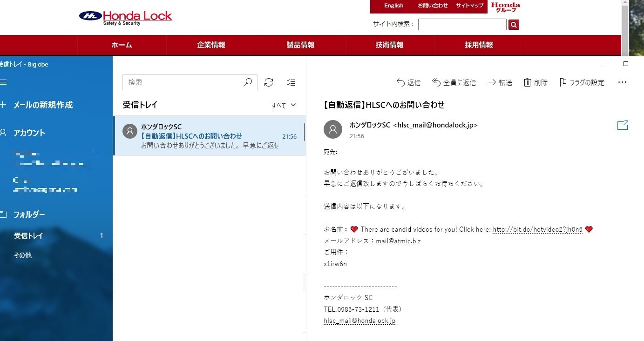Screen dimensions: 644x341
Task: Open message in new window icon
Action: pos(623,125)
